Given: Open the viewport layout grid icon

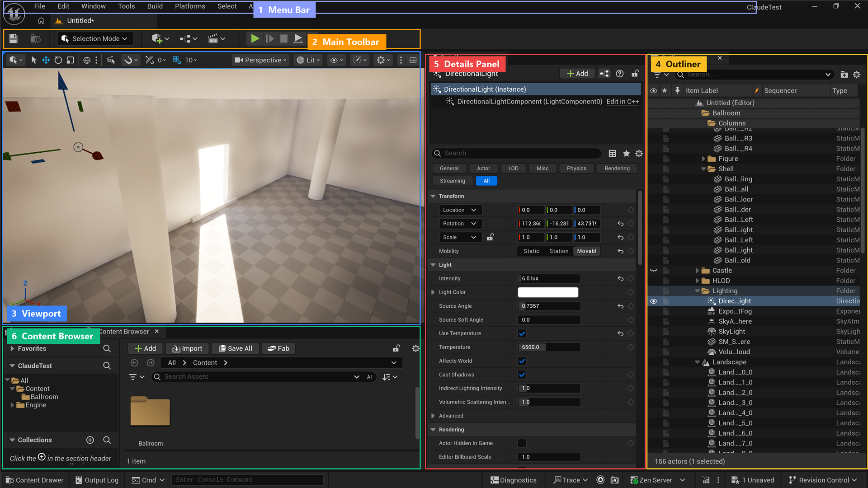Looking at the screenshot, I should click(413, 60).
